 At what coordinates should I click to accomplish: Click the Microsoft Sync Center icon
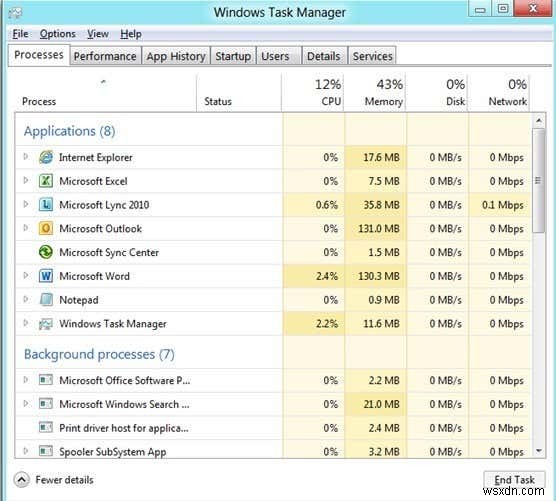[x=46, y=252]
